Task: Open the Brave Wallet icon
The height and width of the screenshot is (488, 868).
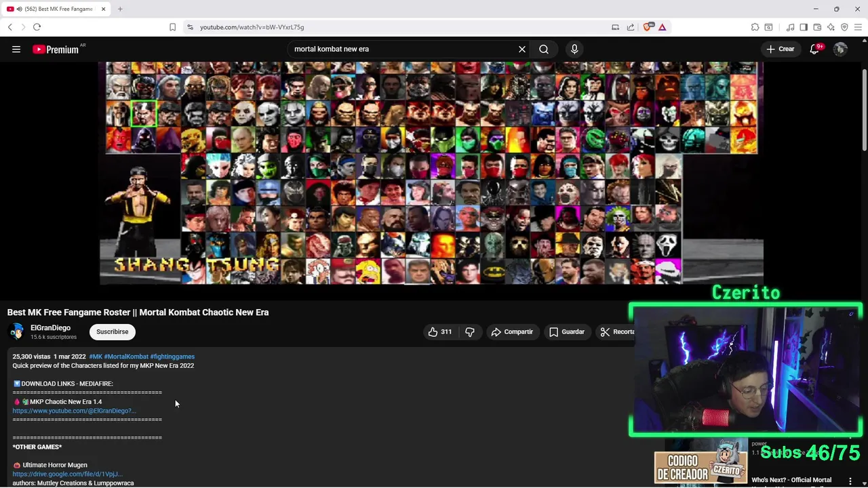Action: [x=817, y=27]
